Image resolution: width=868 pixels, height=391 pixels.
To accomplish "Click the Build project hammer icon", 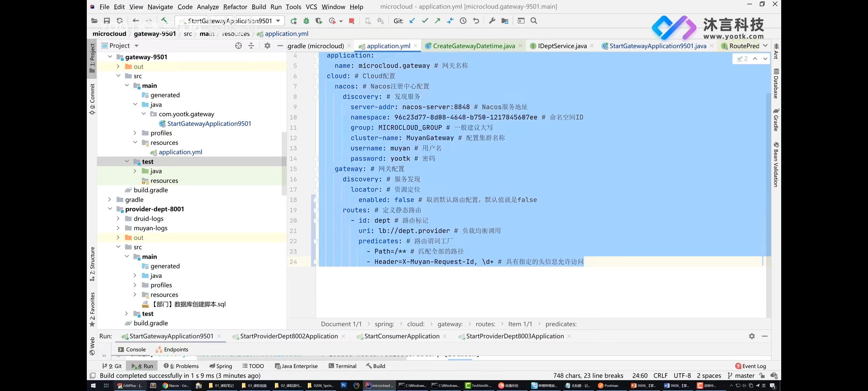I will coord(164,21).
